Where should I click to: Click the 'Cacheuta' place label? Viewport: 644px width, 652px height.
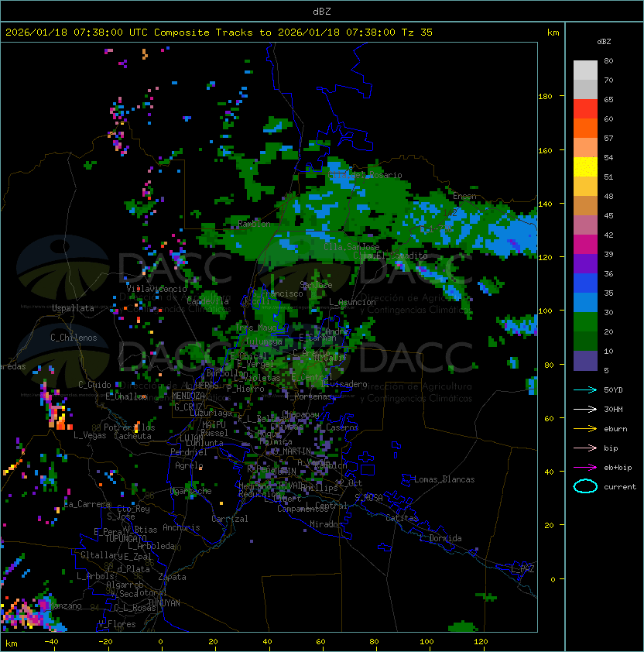pyautogui.click(x=132, y=436)
